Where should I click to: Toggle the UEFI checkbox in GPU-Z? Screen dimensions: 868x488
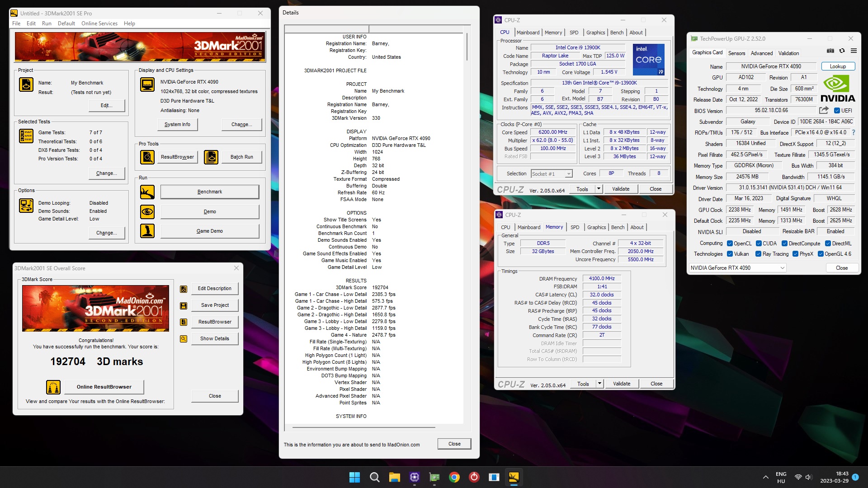click(x=837, y=111)
